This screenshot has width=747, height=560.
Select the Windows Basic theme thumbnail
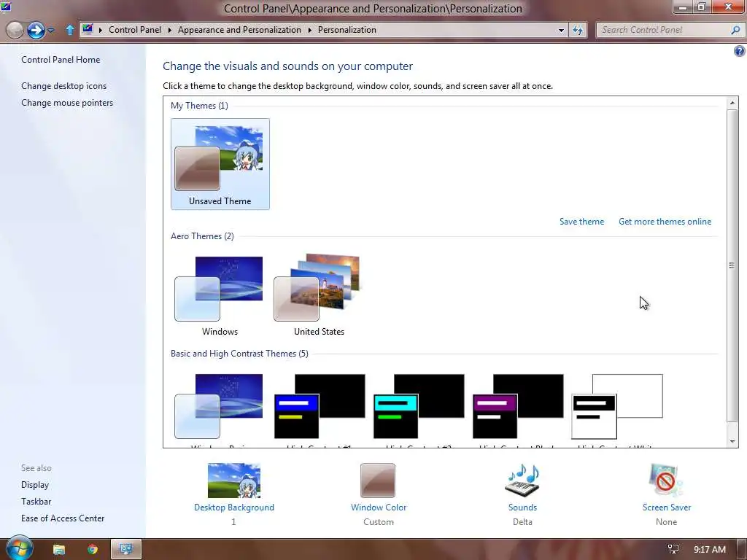[219, 407]
